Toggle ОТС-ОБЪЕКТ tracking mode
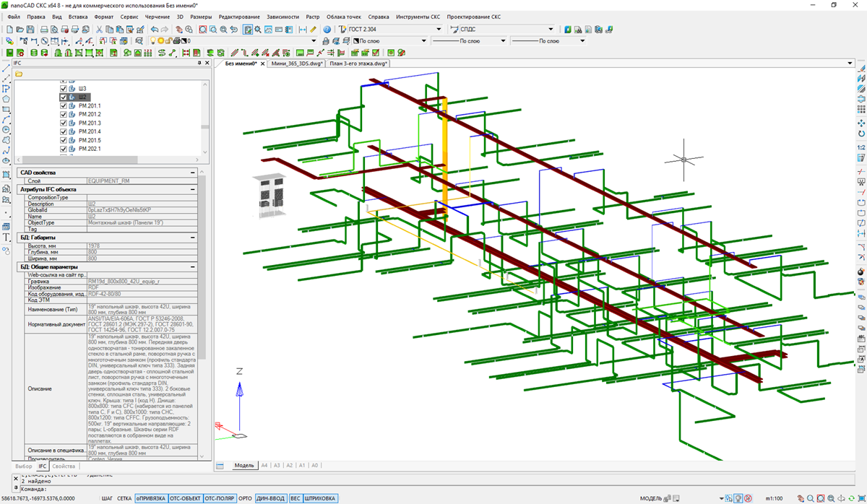The image size is (867, 504). [x=185, y=498]
